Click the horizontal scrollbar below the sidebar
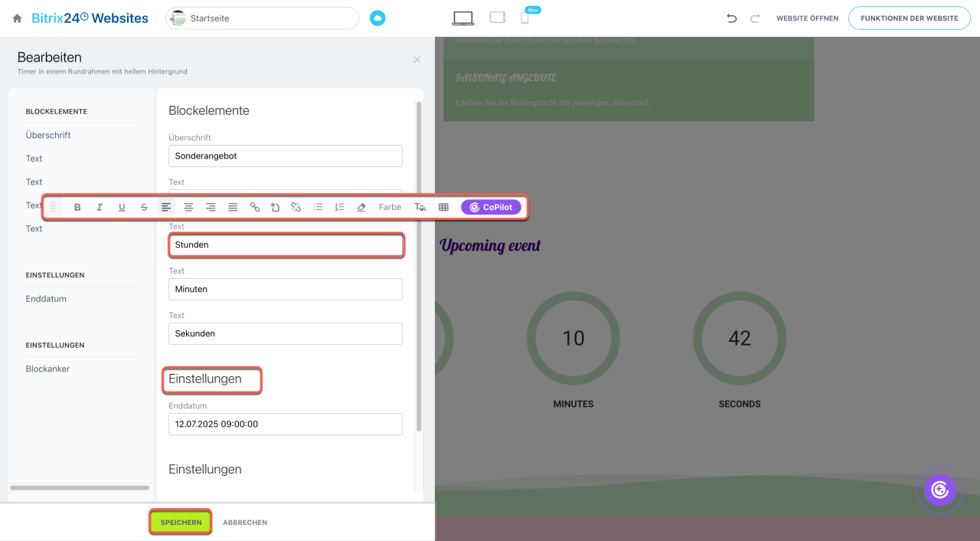The height and width of the screenshot is (541, 980). coord(80,487)
